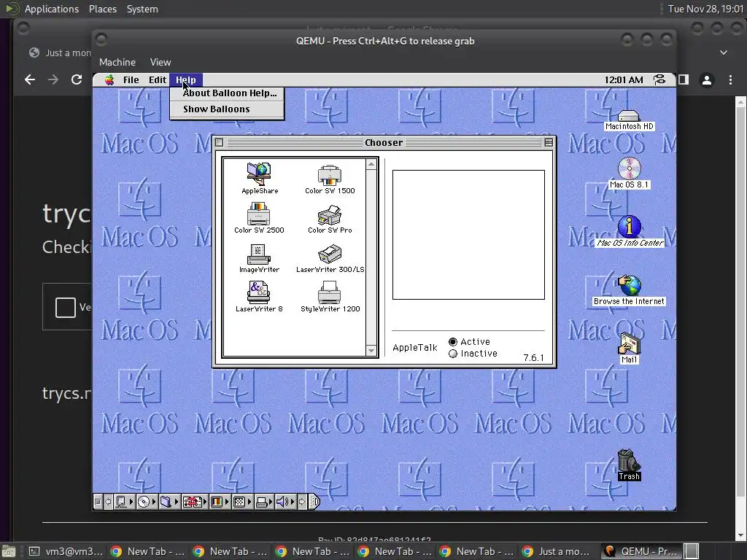Select the ImageWriter driver icon
Image resolution: width=747 pixels, height=560 pixels.
coord(259,258)
